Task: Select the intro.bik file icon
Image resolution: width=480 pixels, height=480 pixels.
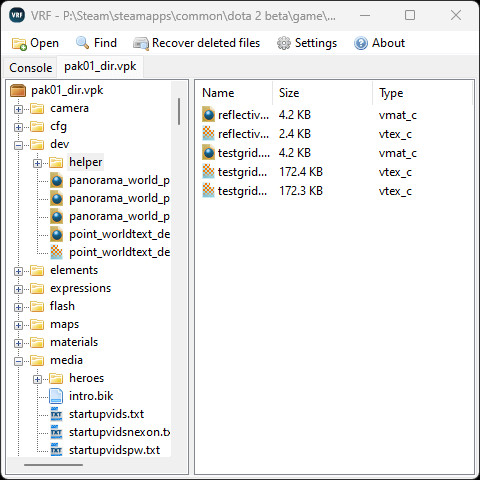Action: point(56,396)
